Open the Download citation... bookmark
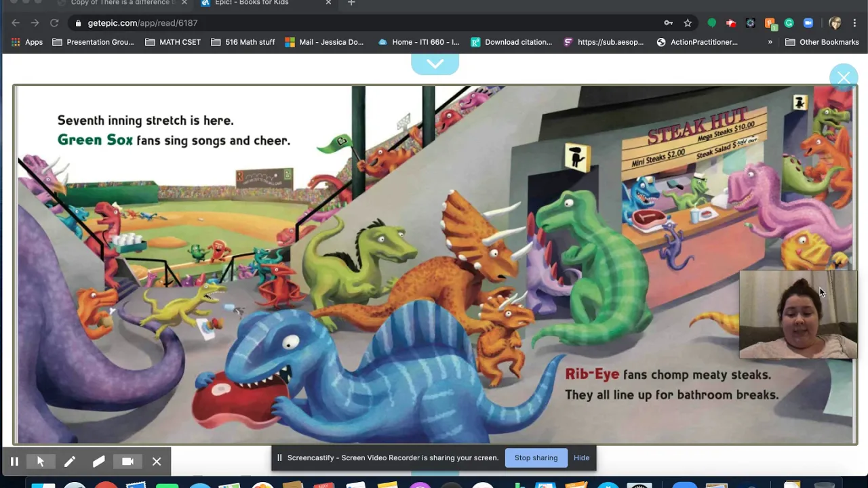 tap(511, 42)
